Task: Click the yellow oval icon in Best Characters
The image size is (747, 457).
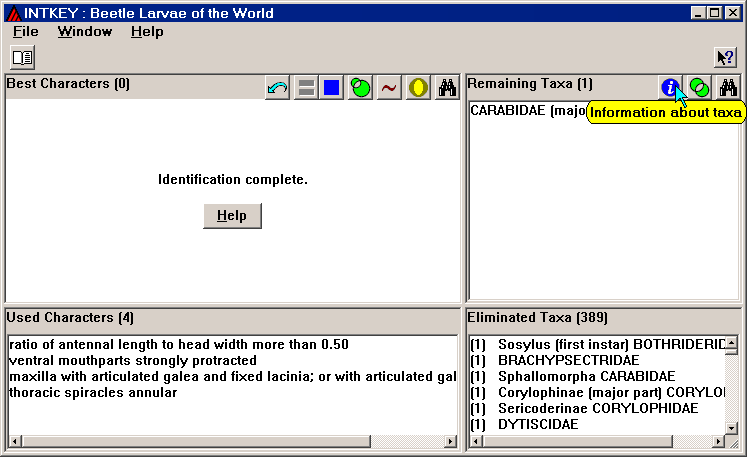Action: (418, 88)
